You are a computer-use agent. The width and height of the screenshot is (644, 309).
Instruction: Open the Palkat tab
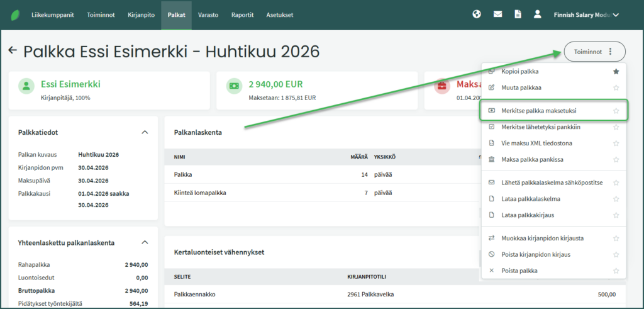point(176,14)
